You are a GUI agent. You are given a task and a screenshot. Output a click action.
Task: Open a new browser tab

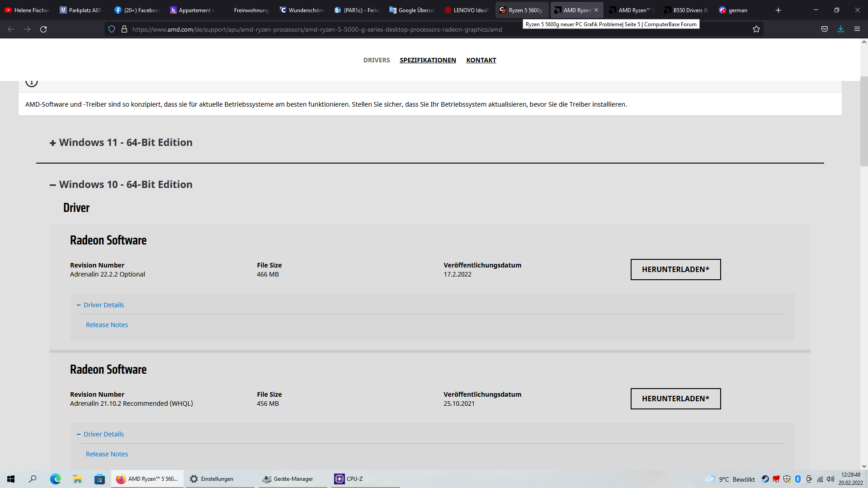coord(778,10)
